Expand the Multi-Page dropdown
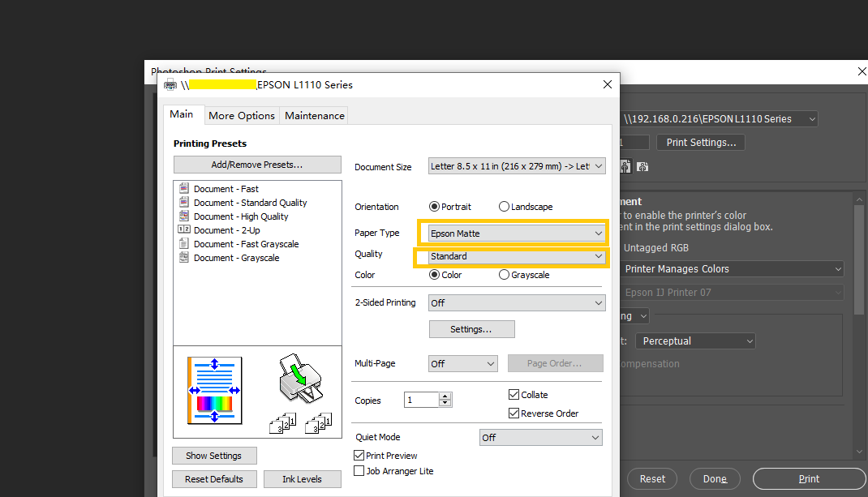Screen dimensions: 868x497 [x=462, y=363]
